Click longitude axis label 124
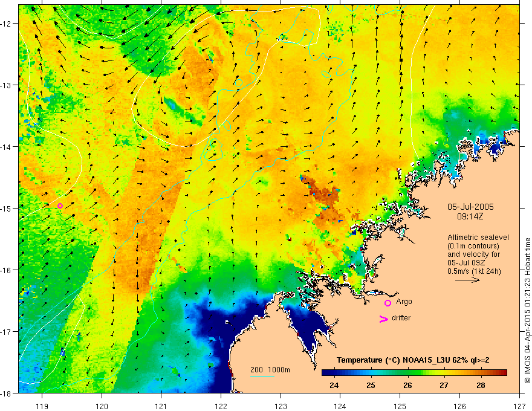532x411 pixels. (x=340, y=406)
